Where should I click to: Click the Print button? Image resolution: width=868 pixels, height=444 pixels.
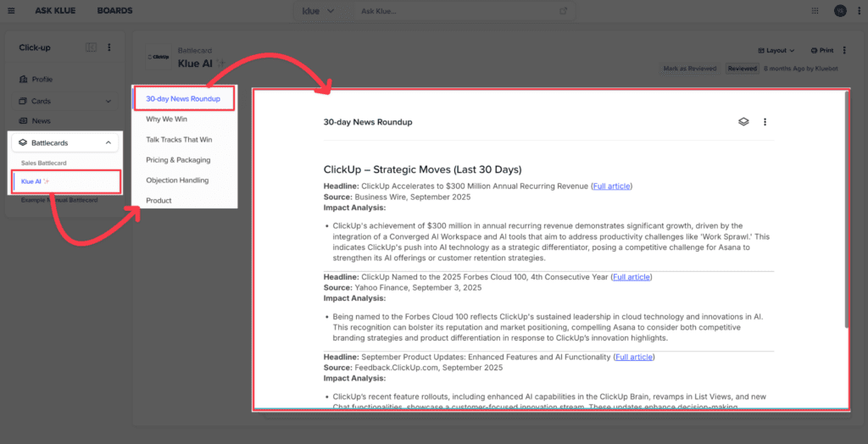pos(822,50)
